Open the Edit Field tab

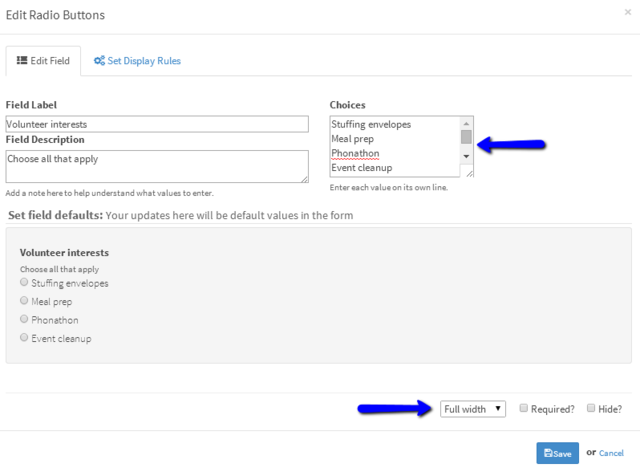pos(43,61)
